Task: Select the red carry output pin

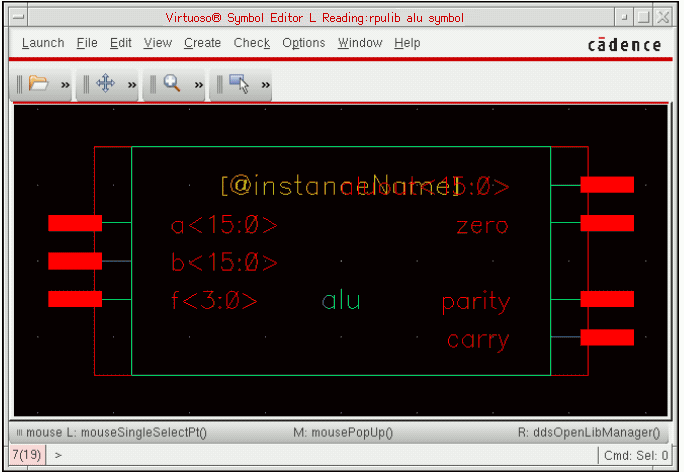Action: click(607, 337)
